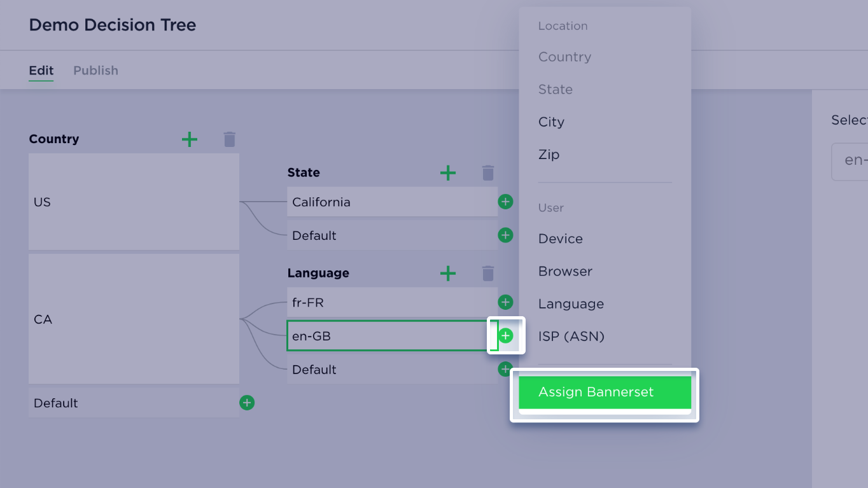Select the Default node under State
The height and width of the screenshot is (488, 868).
[x=392, y=235]
